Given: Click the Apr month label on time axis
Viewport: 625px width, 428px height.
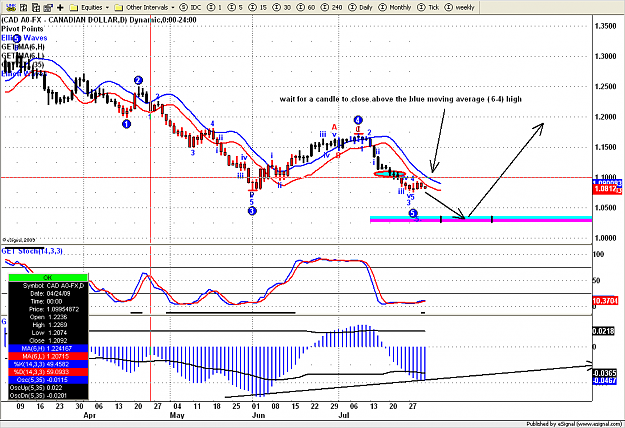Looking at the screenshot, I should [x=90, y=415].
